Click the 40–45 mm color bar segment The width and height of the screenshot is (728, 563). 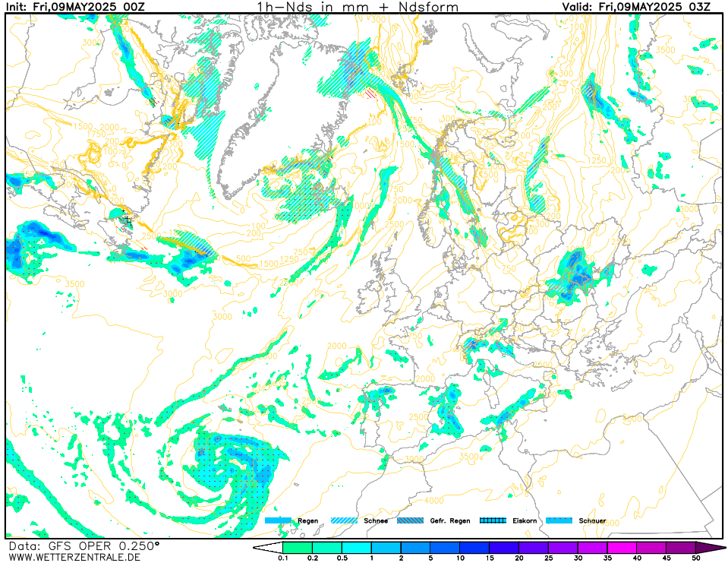click(651, 547)
